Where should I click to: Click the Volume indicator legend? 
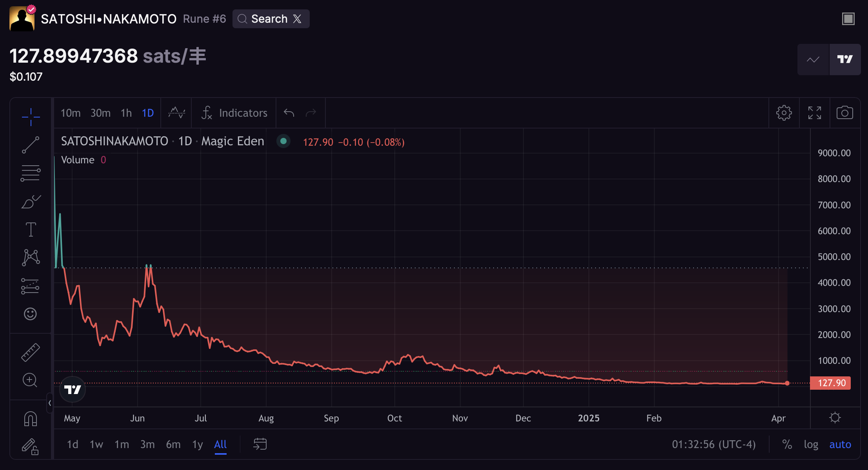84,160
